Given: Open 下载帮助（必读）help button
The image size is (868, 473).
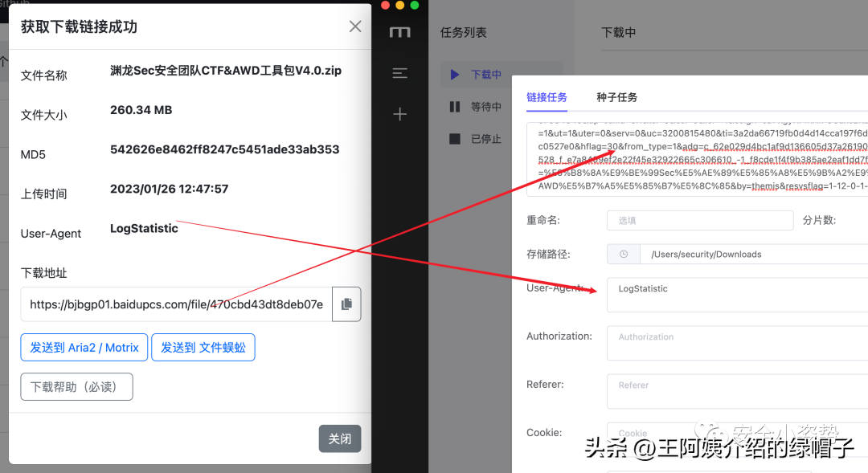Looking at the screenshot, I should [x=76, y=387].
